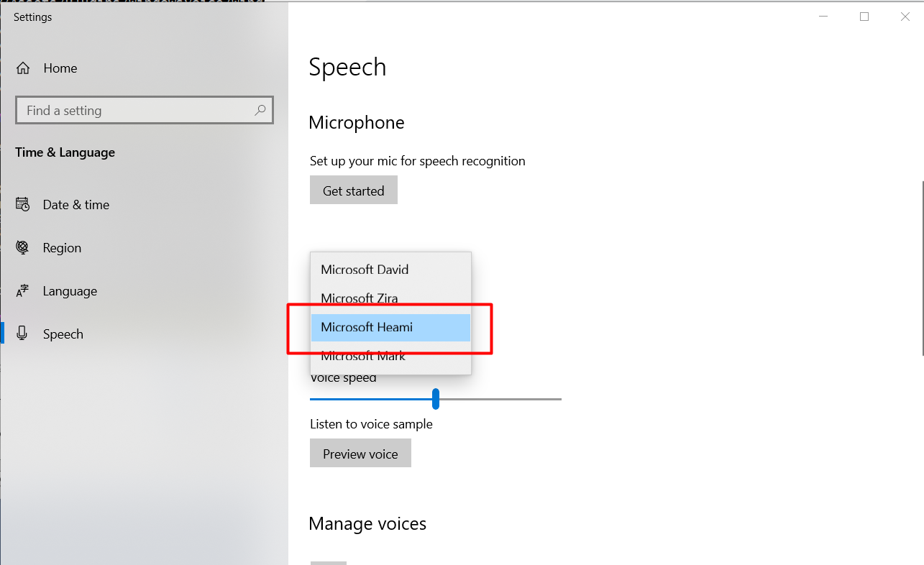The width and height of the screenshot is (924, 565).
Task: Click the Preview voice button
Action: (360, 454)
